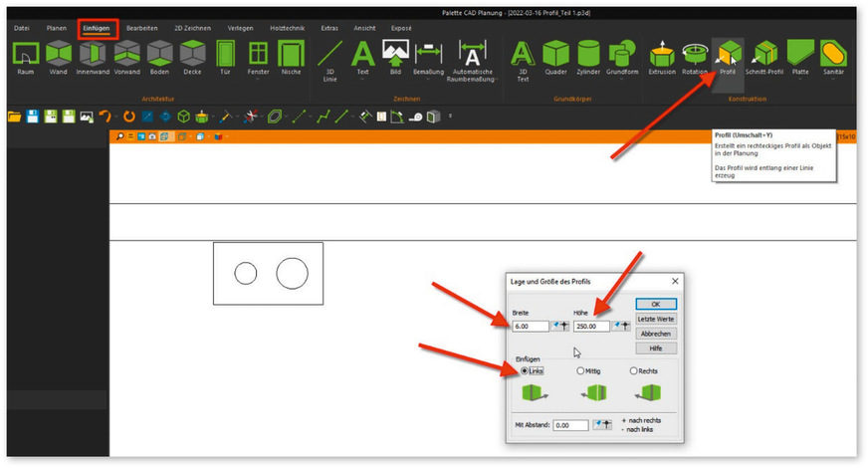Image resolution: width=868 pixels, height=468 pixels.
Task: Click the Raum architecture icon
Action: 25,58
